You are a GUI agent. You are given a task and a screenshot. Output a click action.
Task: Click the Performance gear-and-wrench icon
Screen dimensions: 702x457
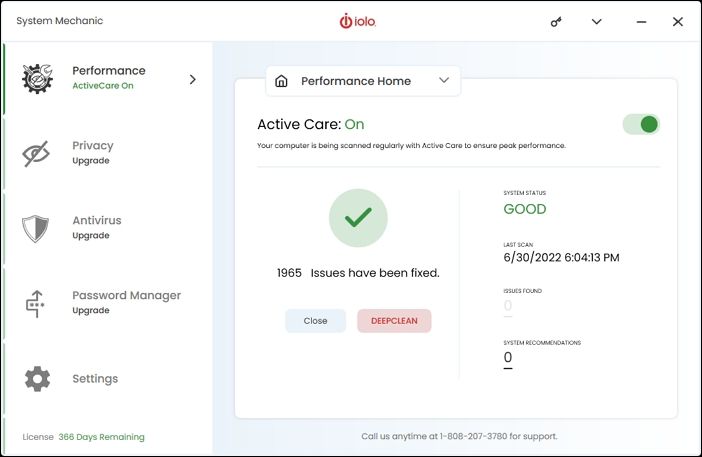38,79
